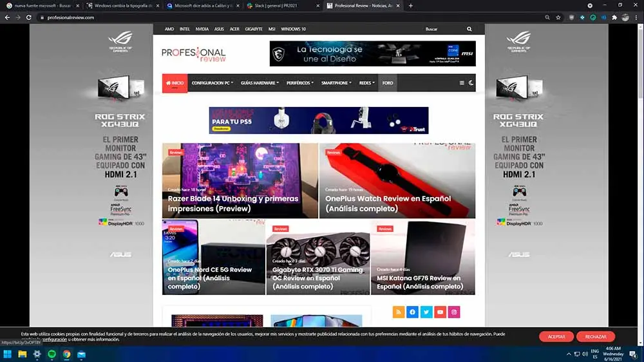Switch to the 'nueva fuente microsoft' tab
This screenshot has height=362, width=644.
tap(43, 6)
